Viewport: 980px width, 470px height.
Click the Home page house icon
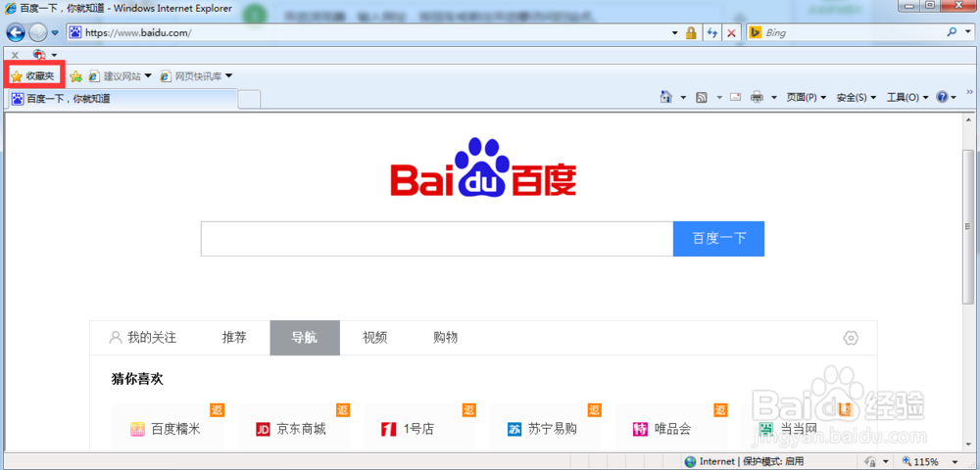pyautogui.click(x=666, y=97)
